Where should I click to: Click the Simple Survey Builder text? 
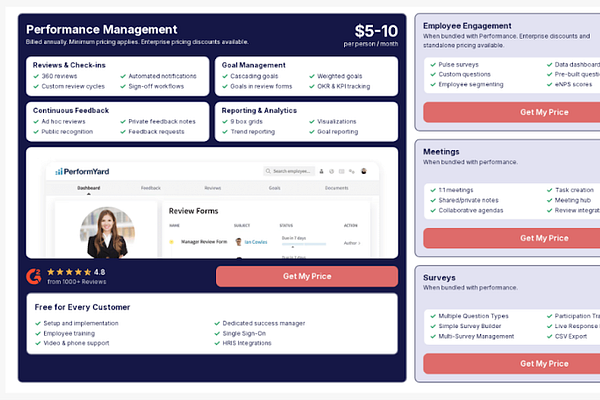pyautogui.click(x=470, y=326)
